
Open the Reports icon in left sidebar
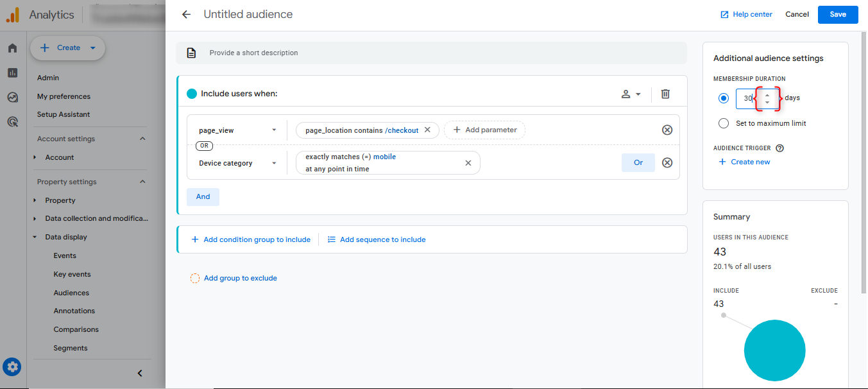coord(12,73)
